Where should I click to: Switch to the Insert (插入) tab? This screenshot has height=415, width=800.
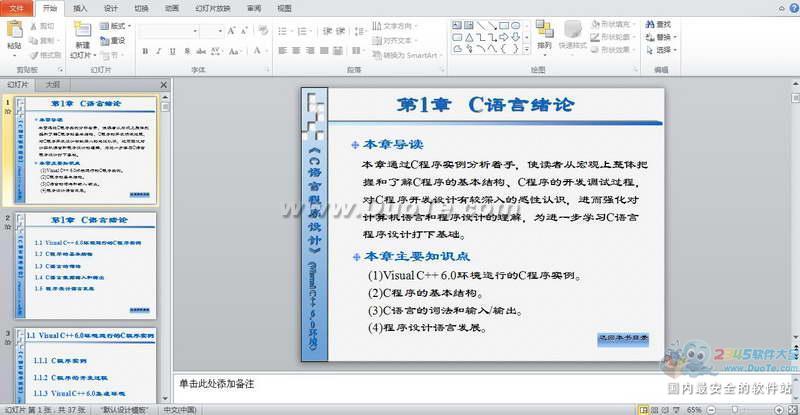[x=80, y=8]
